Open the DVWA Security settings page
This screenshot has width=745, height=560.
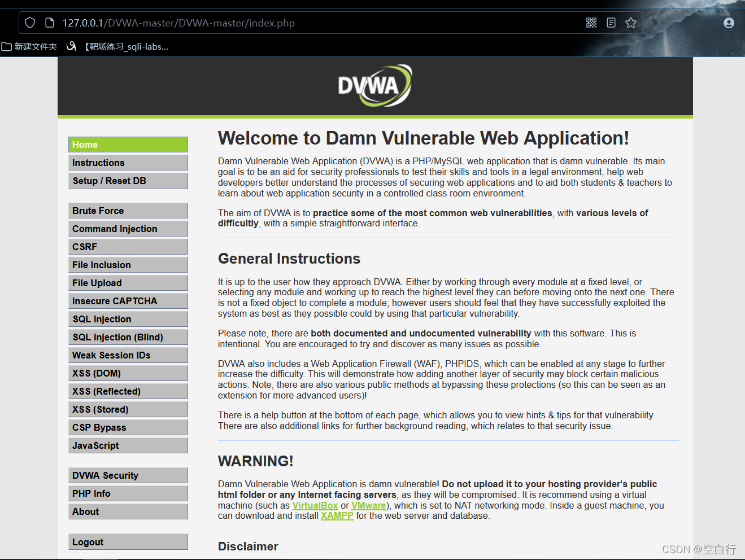tap(128, 475)
